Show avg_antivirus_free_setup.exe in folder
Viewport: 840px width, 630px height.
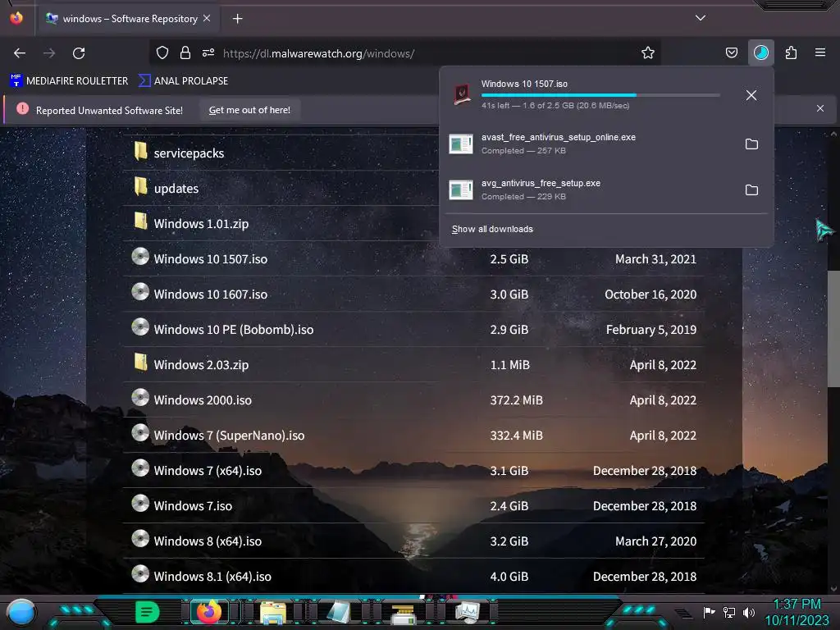751,190
